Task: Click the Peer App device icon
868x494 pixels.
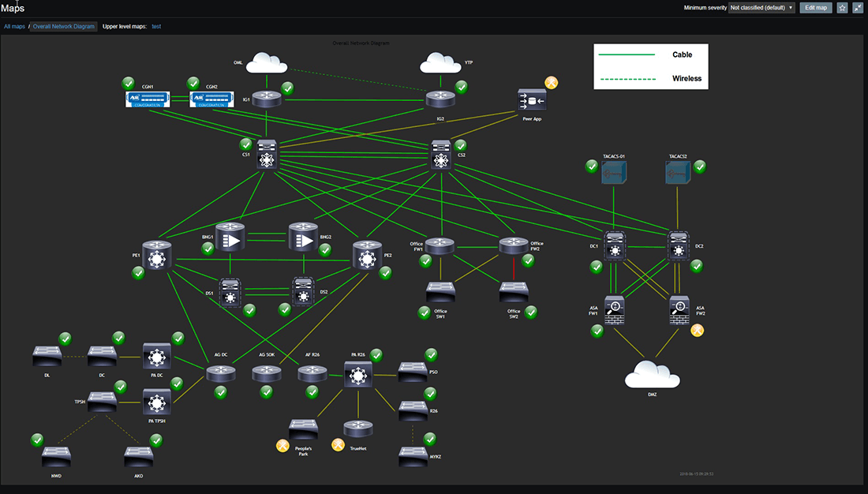Action: [x=530, y=101]
